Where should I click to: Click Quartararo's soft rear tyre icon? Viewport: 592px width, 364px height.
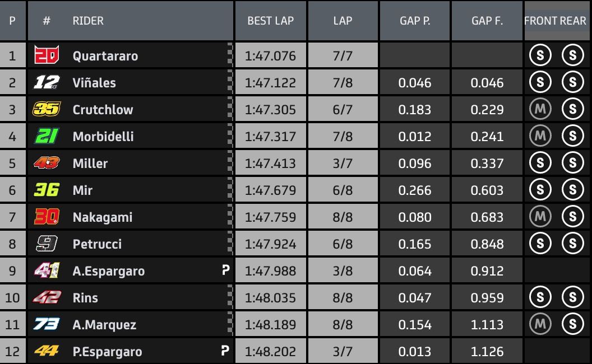[573, 55]
